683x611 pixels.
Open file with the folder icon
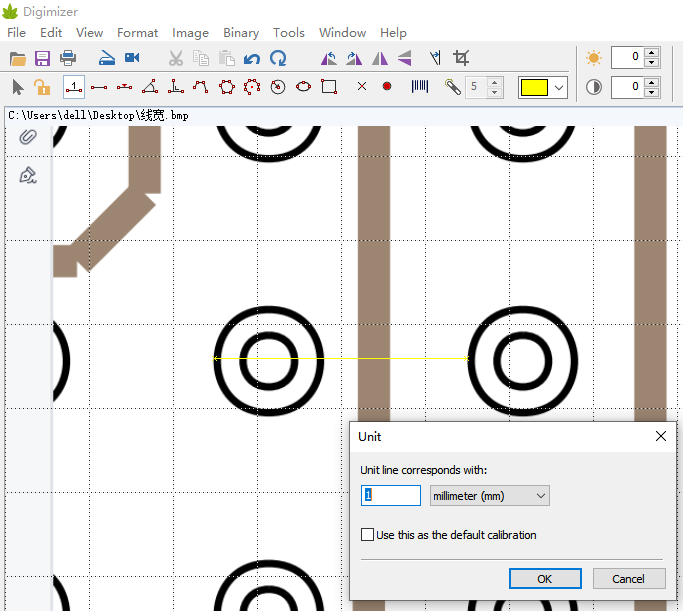pos(17,58)
